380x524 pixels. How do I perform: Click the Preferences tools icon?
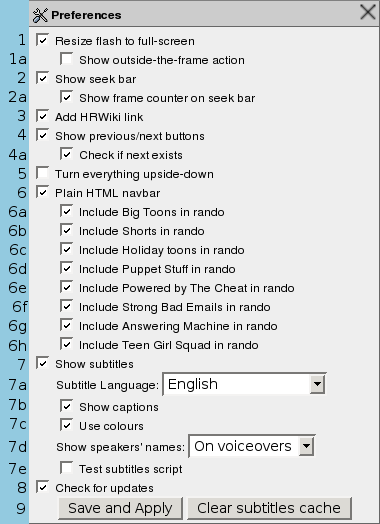[x=40, y=15]
